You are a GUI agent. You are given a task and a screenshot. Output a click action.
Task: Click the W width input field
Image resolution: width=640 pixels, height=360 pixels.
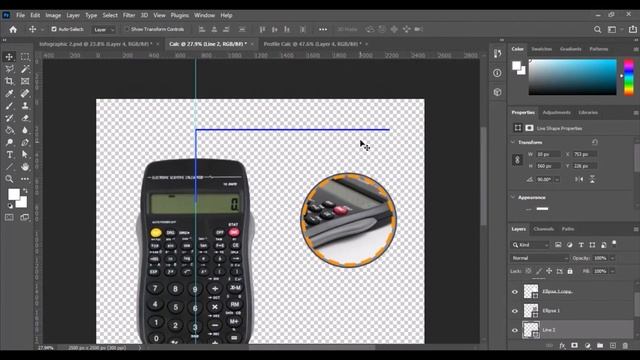click(549, 154)
